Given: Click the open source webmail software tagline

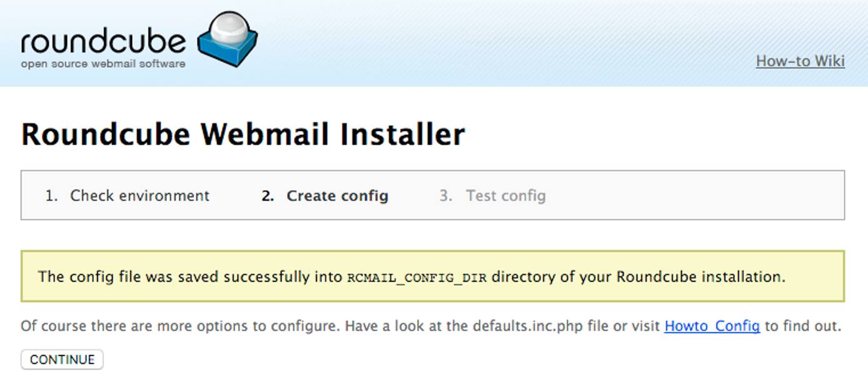Looking at the screenshot, I should 103,64.
